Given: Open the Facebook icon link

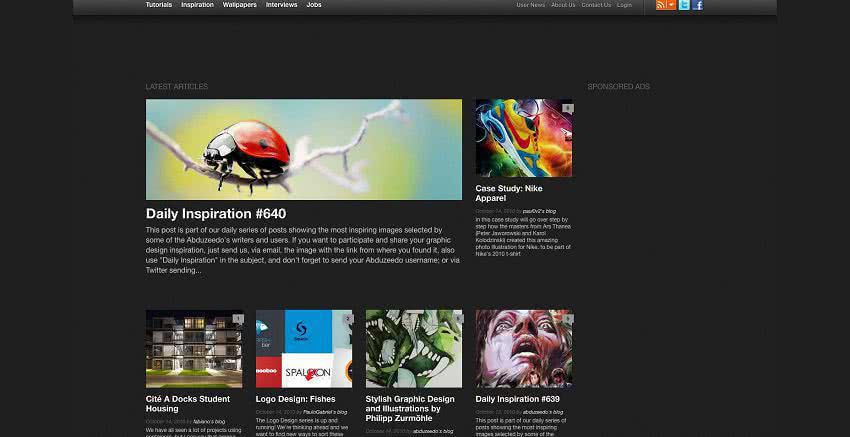Looking at the screenshot, I should pyautogui.click(x=697, y=5).
